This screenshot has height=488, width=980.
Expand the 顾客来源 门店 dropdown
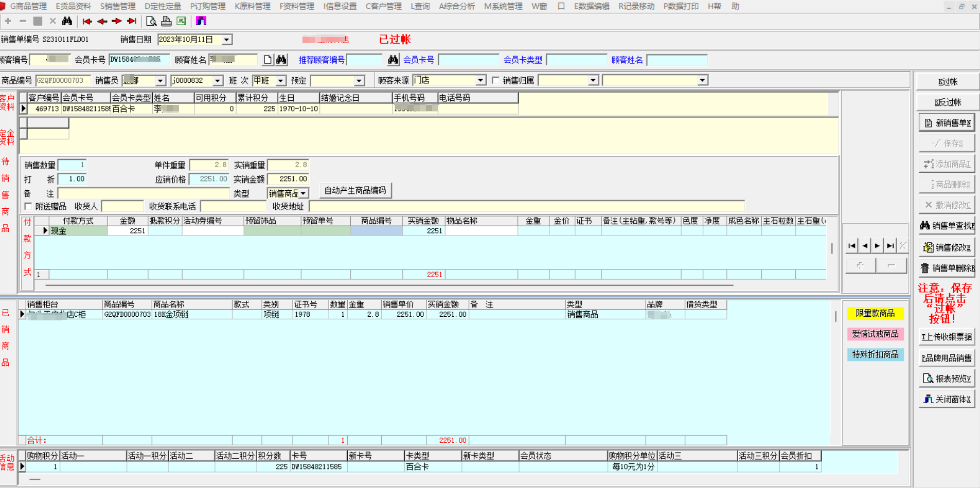coord(480,80)
